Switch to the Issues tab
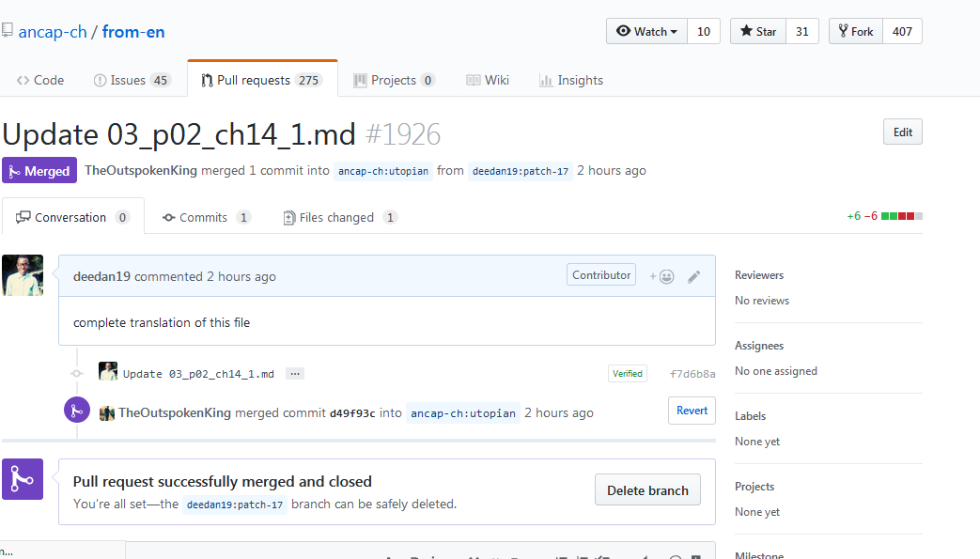980x559 pixels. point(132,80)
